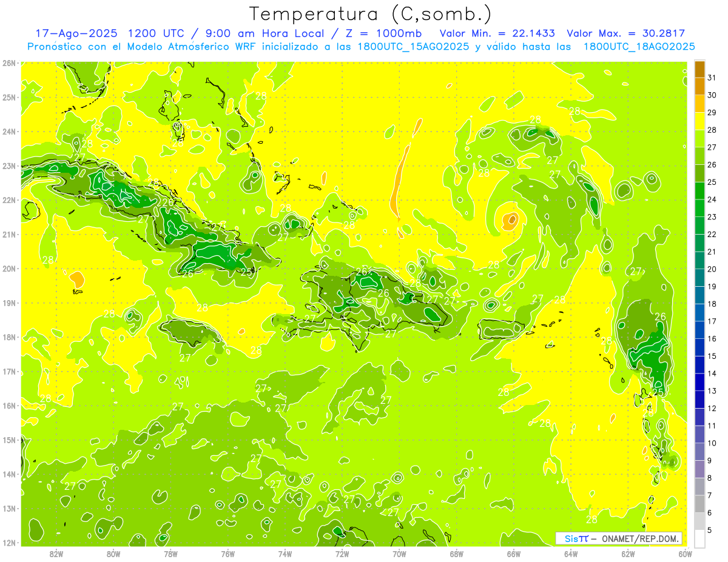Click the '16N' latitude label
The width and height of the screenshot is (728, 562).
point(8,406)
